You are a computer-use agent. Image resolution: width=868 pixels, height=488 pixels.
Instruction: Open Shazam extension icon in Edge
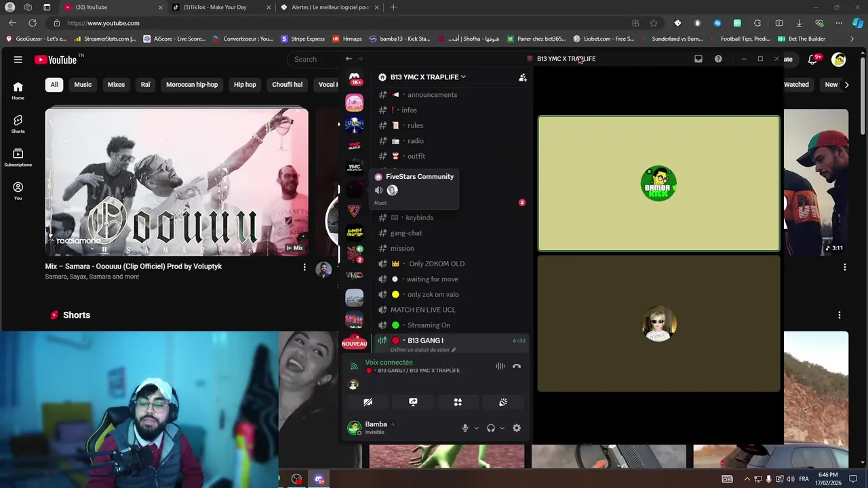coord(717,23)
